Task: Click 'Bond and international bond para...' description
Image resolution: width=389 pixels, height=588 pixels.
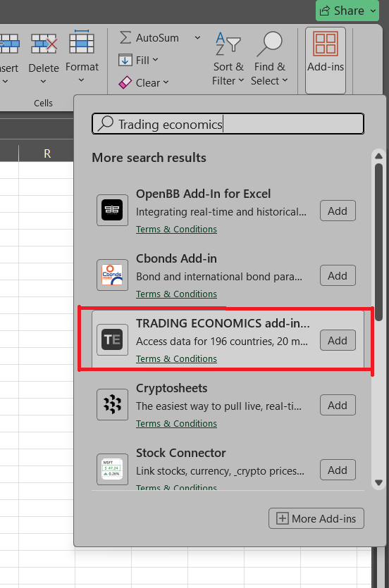Action: click(x=219, y=277)
